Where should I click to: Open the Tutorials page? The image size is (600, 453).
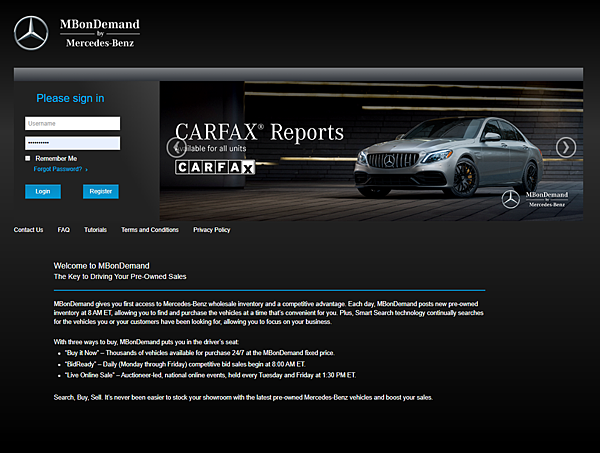[x=95, y=230]
